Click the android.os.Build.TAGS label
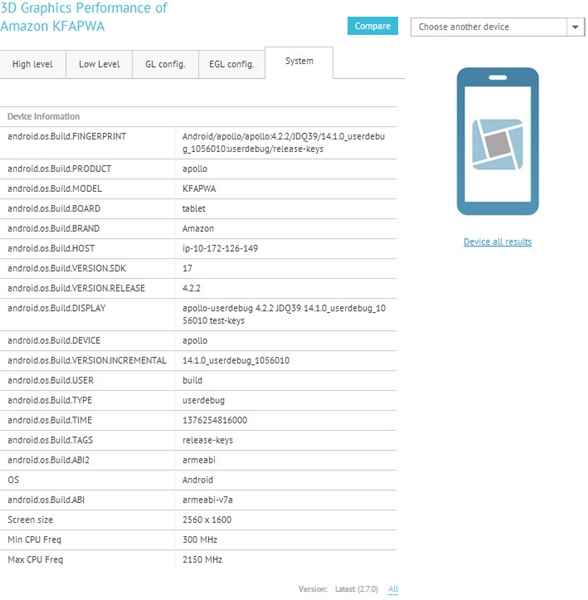Image resolution: width=588 pixels, height=600 pixels. coord(50,440)
